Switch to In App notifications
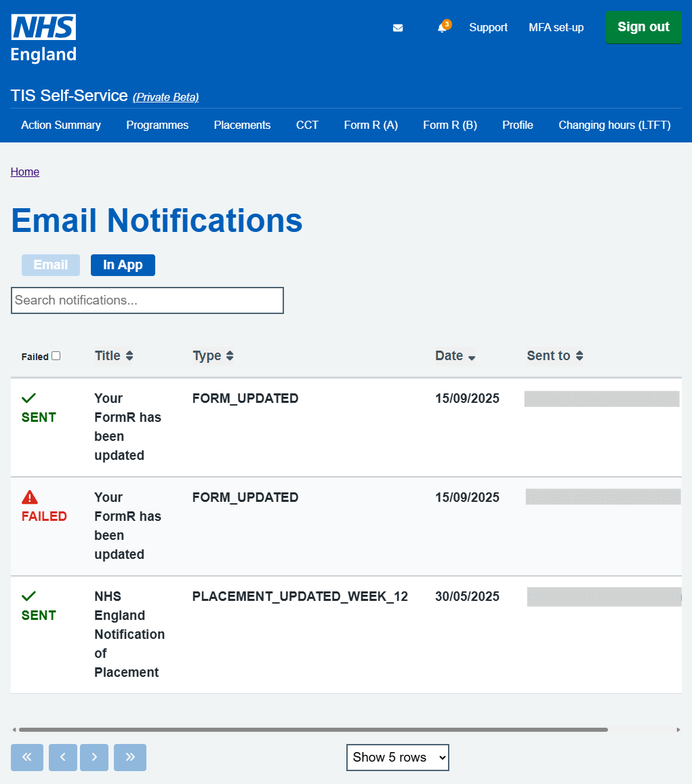 (x=123, y=265)
